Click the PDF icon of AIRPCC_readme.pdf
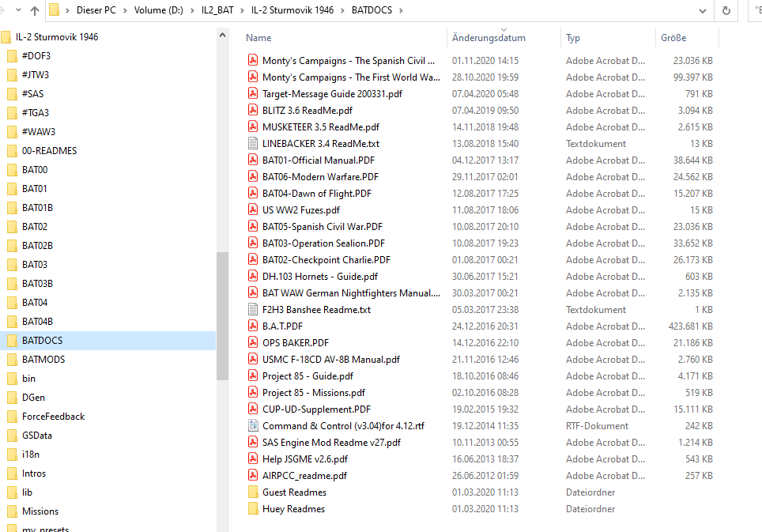Screen dimensions: 762x532 click(x=253, y=476)
